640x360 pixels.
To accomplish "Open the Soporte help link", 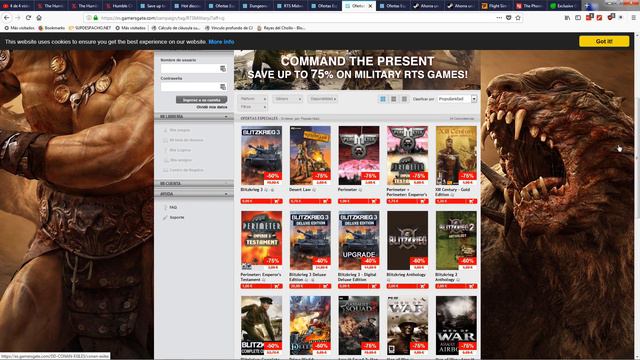I will pos(177,218).
